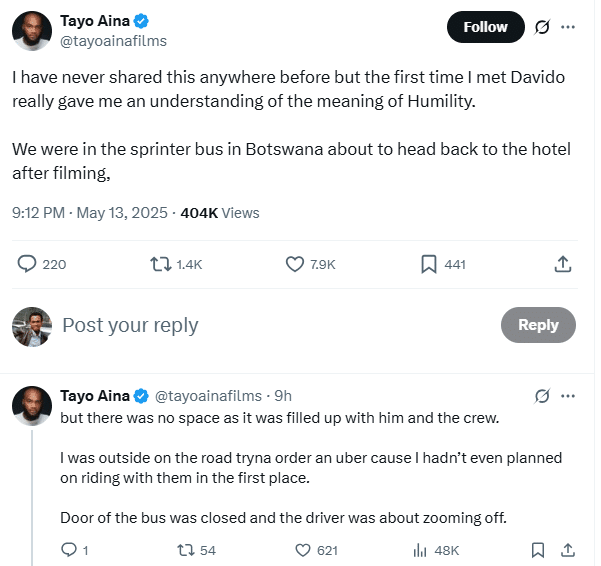
Task: Open the more options menu on main post
Action: point(569,27)
